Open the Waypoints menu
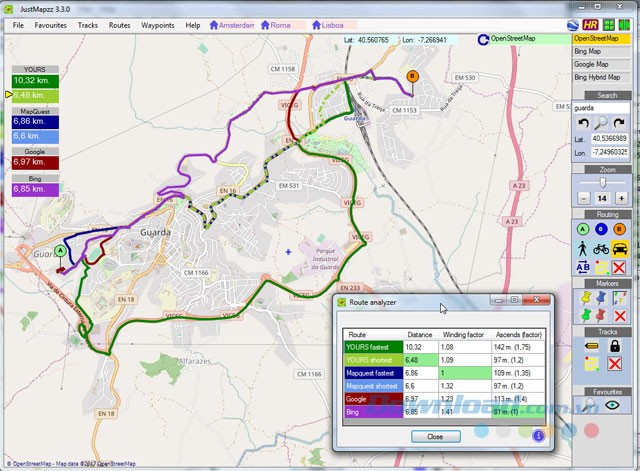The width and height of the screenshot is (640, 471). click(157, 24)
